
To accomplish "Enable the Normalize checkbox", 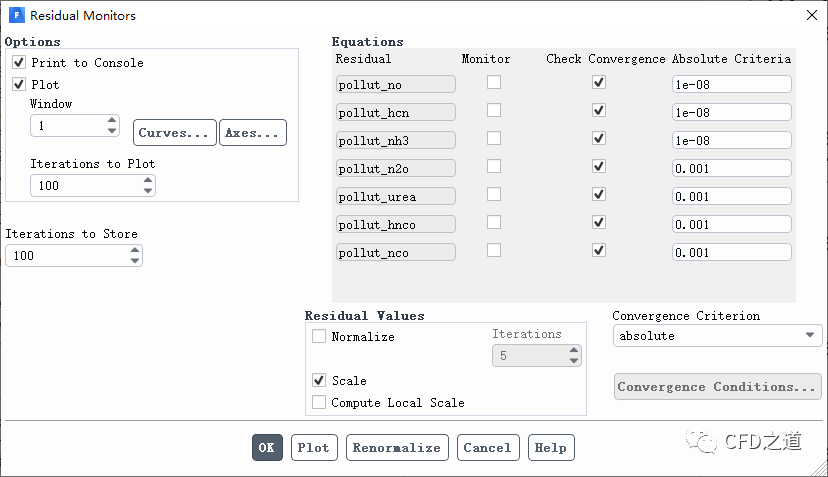I will tap(319, 337).
